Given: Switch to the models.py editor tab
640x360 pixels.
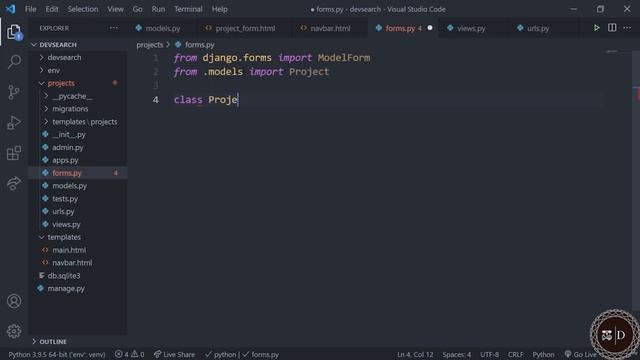Looking at the screenshot, I should click(x=163, y=28).
